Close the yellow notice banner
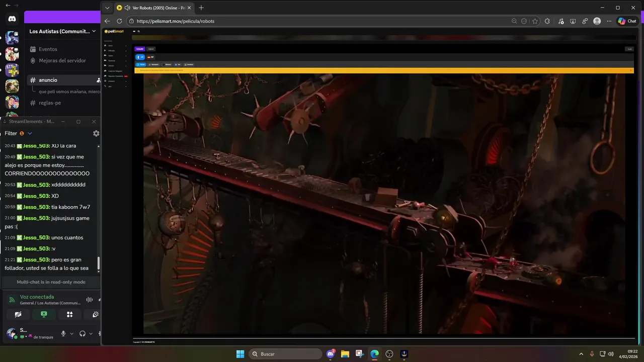 click(x=631, y=70)
